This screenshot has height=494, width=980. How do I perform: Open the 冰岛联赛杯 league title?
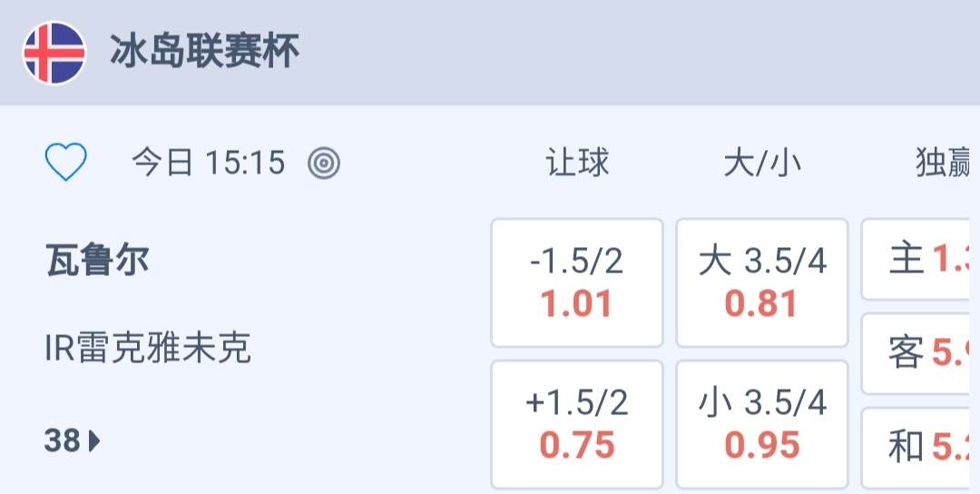205,53
